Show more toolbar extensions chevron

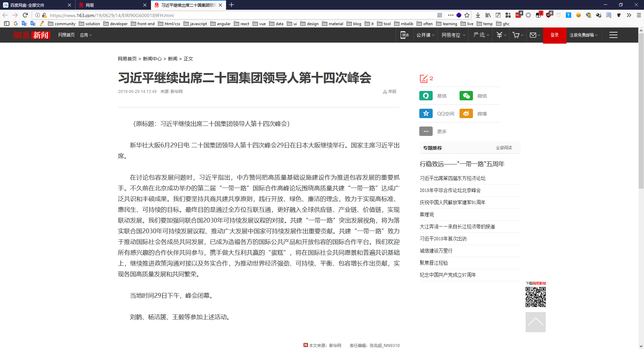pyautogui.click(x=629, y=15)
